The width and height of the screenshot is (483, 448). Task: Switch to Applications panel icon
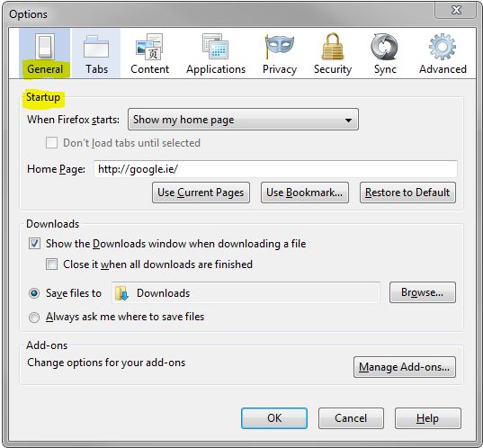pos(215,46)
